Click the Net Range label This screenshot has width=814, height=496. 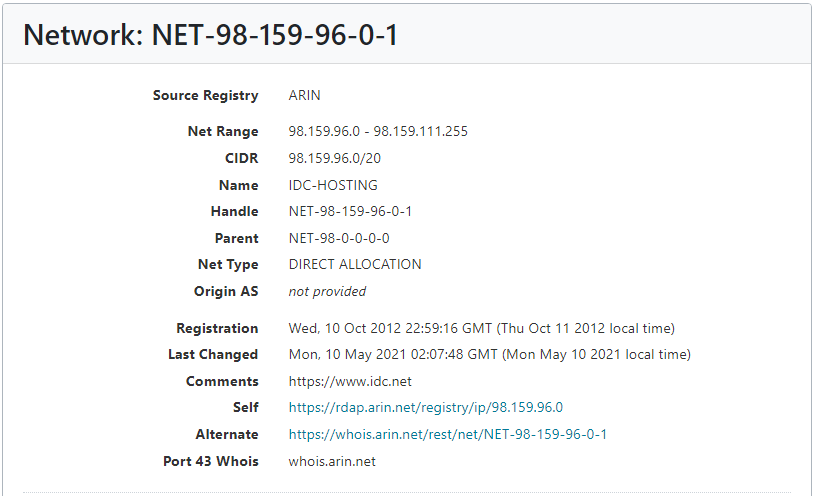point(223,131)
